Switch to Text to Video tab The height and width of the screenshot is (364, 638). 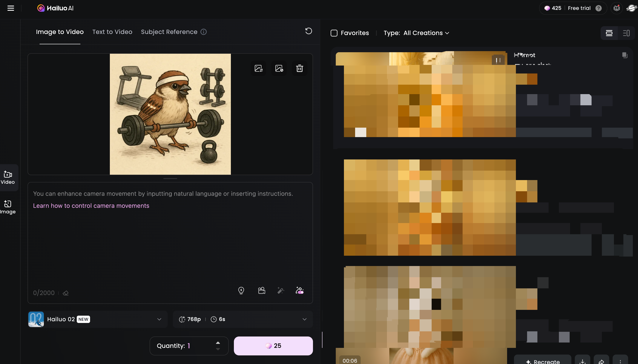(112, 32)
